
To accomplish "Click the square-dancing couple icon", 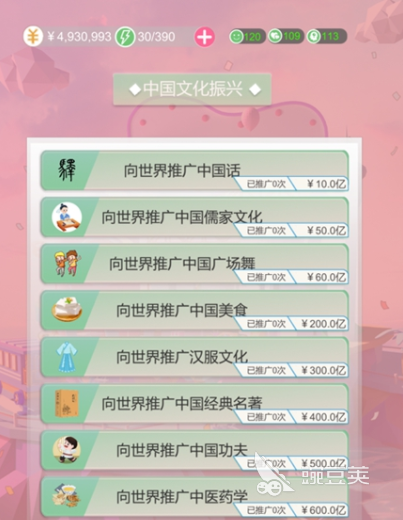I will [68, 263].
